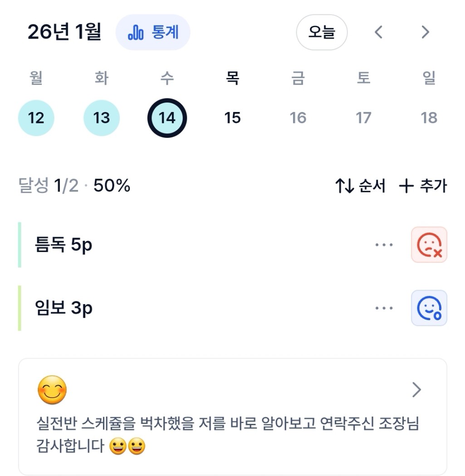Toggle the red sad face on 틈독 5p

click(x=429, y=245)
